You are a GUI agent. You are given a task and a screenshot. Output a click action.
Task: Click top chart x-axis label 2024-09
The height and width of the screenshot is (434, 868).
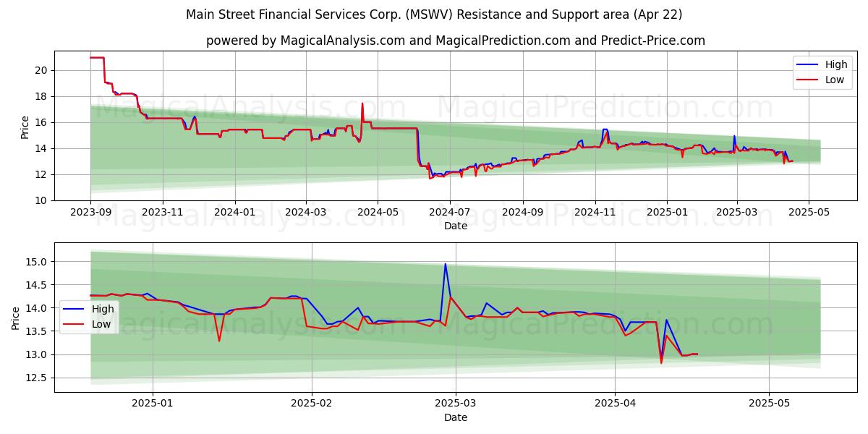[x=522, y=213]
